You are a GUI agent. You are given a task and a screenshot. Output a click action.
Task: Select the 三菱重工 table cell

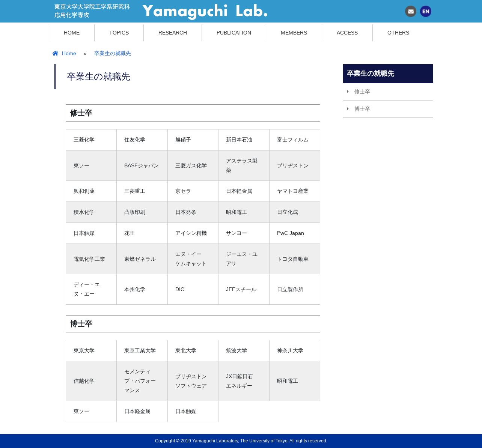click(x=142, y=191)
